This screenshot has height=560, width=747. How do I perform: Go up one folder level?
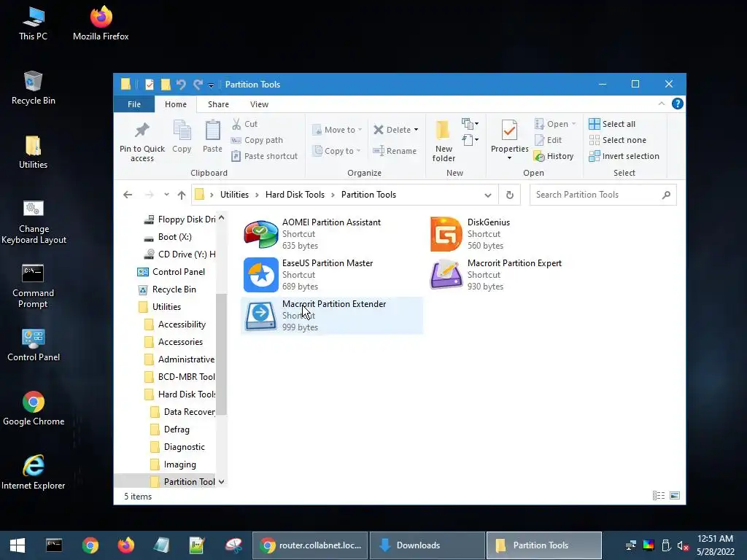pyautogui.click(x=182, y=195)
